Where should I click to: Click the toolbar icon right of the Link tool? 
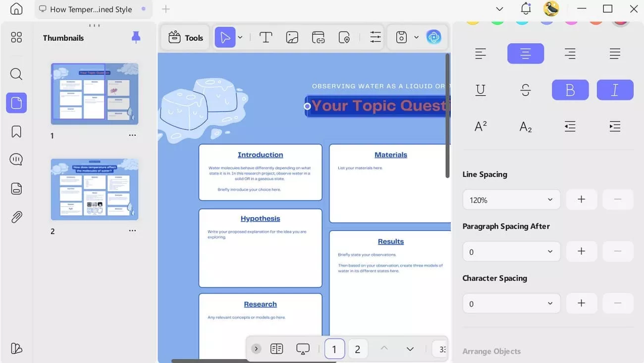(x=344, y=37)
